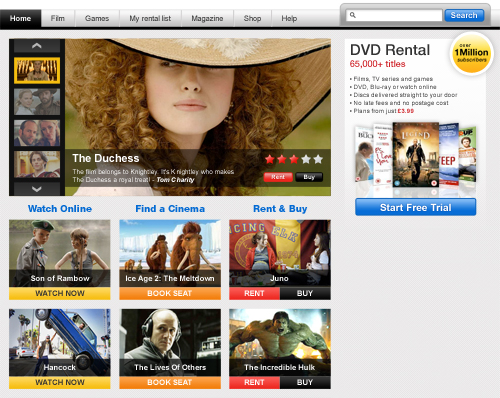Click in the search input field
The image size is (500, 398).
394,15
